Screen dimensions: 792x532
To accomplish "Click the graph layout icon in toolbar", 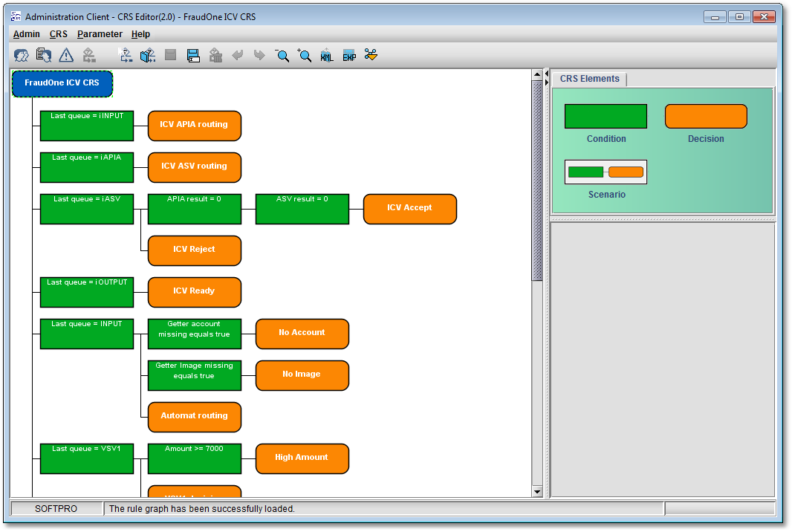I will (371, 55).
